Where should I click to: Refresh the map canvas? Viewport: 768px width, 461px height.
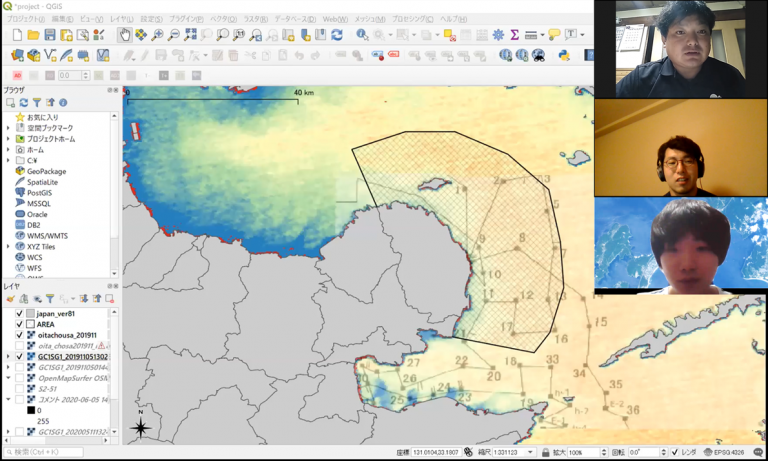click(x=337, y=35)
